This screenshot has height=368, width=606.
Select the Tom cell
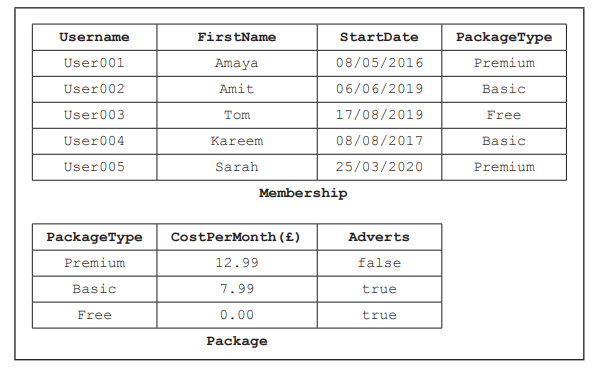[237, 115]
